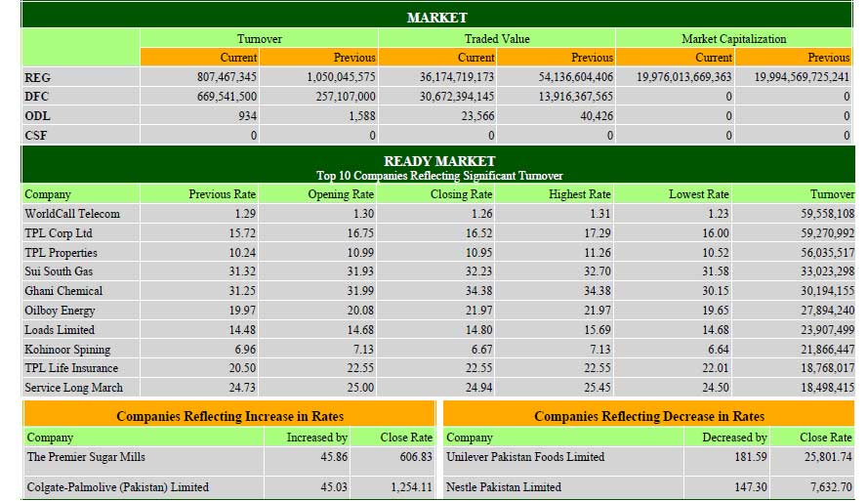Click market capitalization 19,976,013,669,363
The width and height of the screenshot is (868, 501).
point(683,77)
